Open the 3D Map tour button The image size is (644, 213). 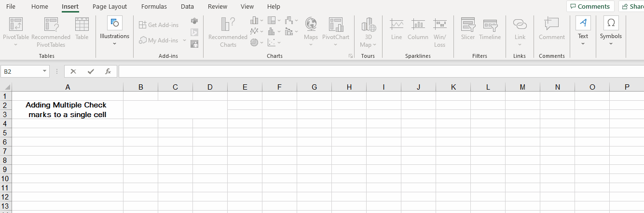[x=368, y=32]
